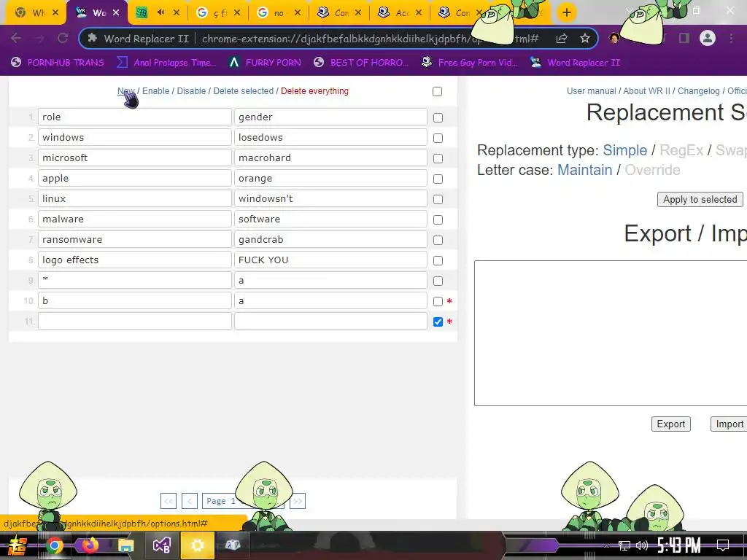747x560 pixels.
Task: Mute the audio-playing tab speaker icon
Action: 161,12
